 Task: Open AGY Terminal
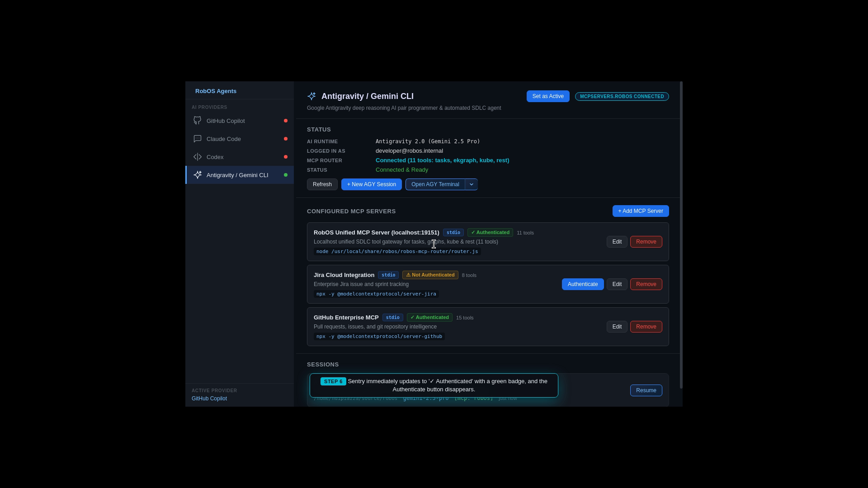[x=435, y=184]
